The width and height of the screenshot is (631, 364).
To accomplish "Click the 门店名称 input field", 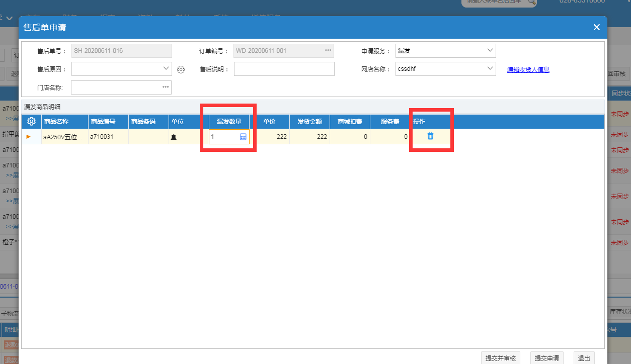I will (x=121, y=87).
